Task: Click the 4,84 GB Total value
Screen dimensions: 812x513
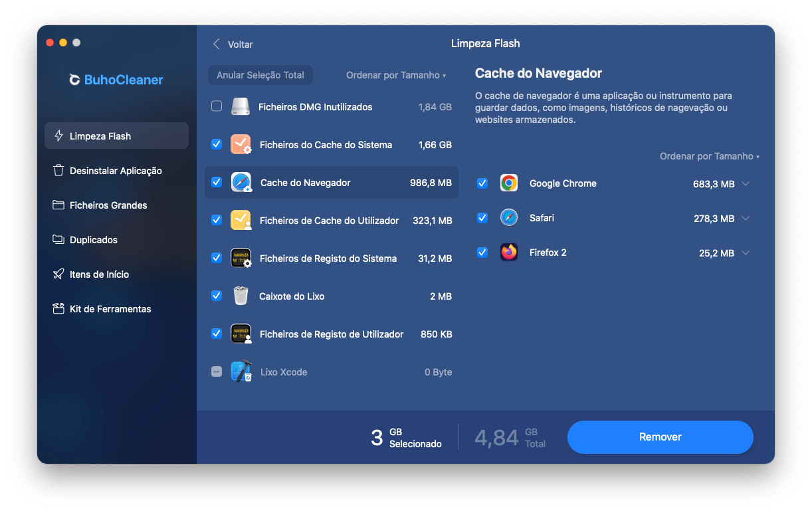Action: (510, 437)
